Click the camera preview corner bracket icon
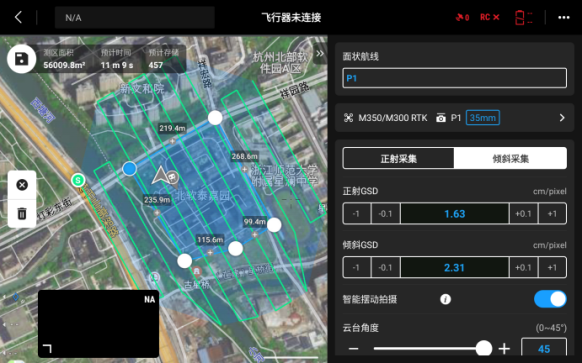 [x=47, y=349]
